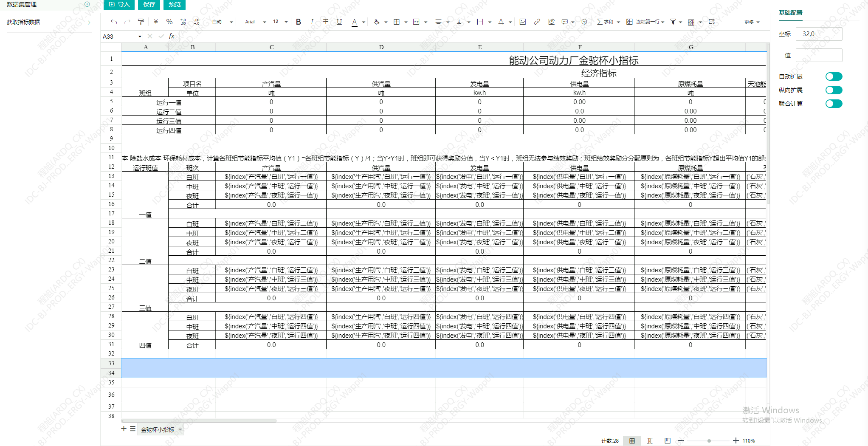Viewport: 868px width, 446px height.
Task: Toggle the 纵向扩展 switch
Action: (x=833, y=90)
